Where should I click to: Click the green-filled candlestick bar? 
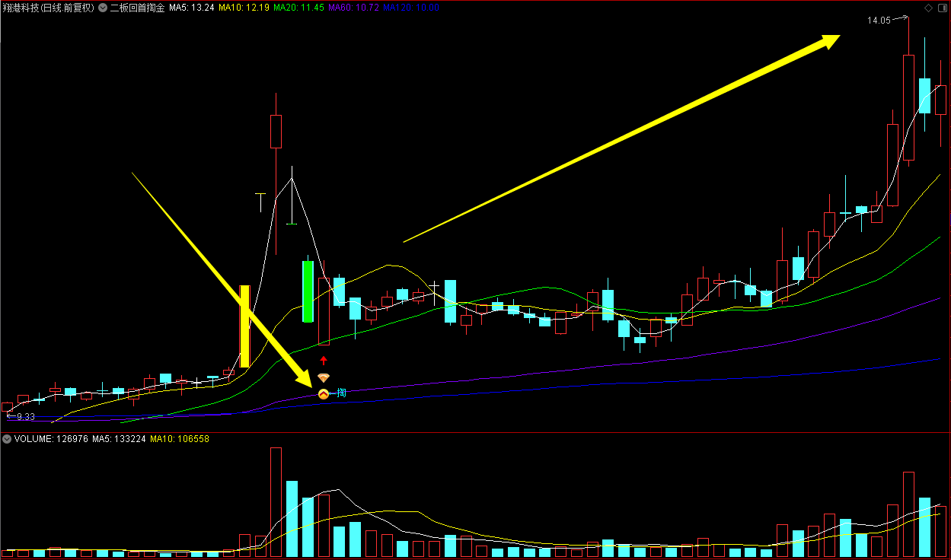[x=308, y=291]
